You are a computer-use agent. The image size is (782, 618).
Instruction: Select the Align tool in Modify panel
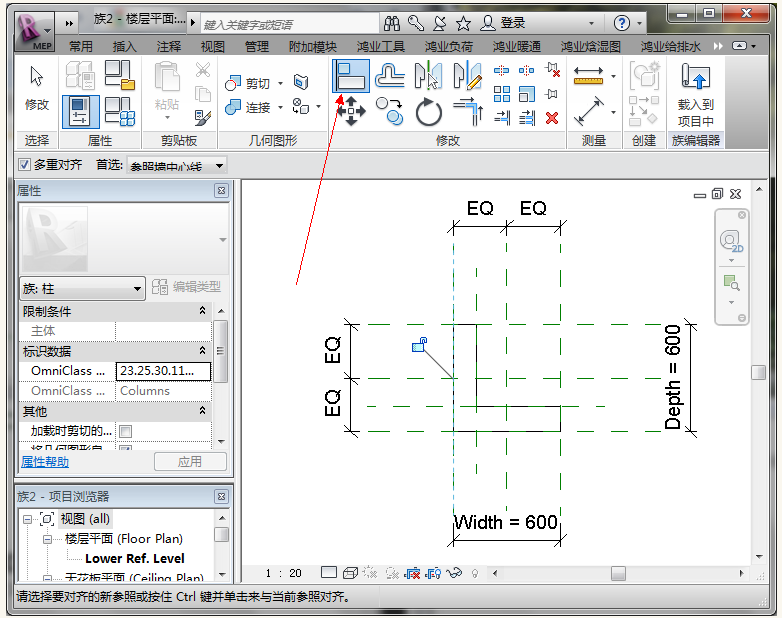351,76
